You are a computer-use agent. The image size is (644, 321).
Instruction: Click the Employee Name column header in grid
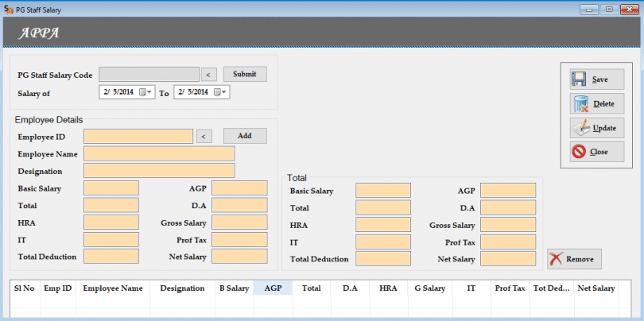[113, 288]
